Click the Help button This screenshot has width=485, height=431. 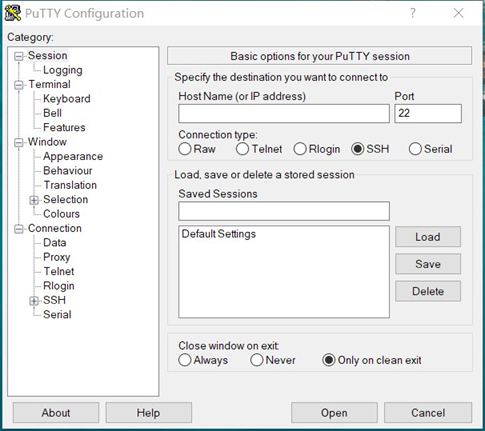point(148,413)
